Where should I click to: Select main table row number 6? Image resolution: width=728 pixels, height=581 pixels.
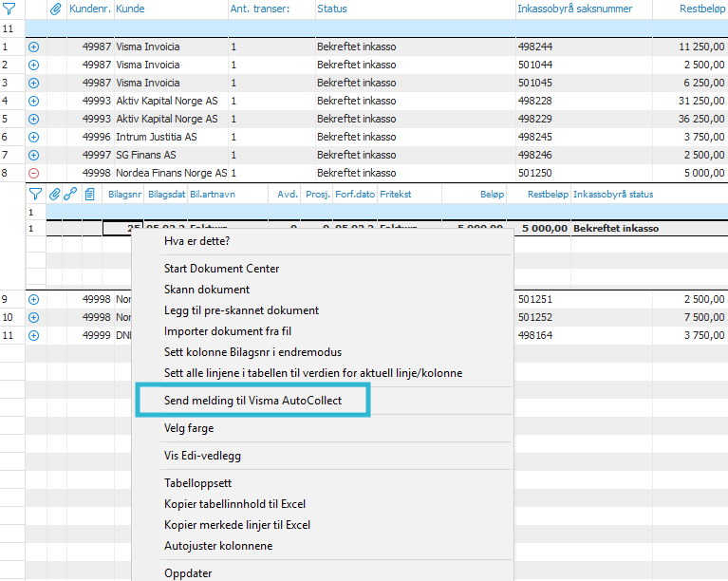point(5,137)
